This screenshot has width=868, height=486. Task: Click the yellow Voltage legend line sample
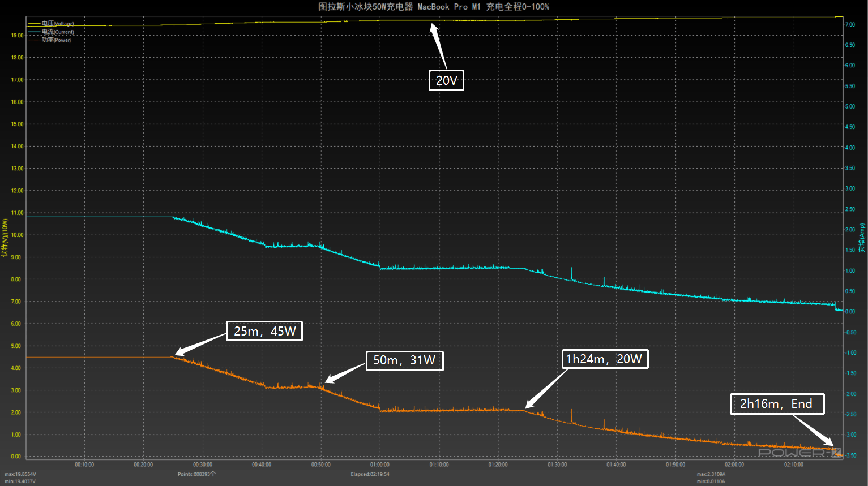[34, 24]
